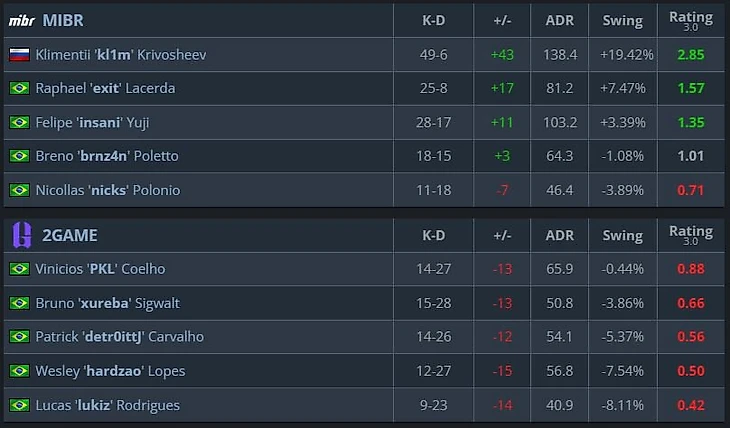Select the Rating 3.0 header for 2GAME

(x=691, y=235)
